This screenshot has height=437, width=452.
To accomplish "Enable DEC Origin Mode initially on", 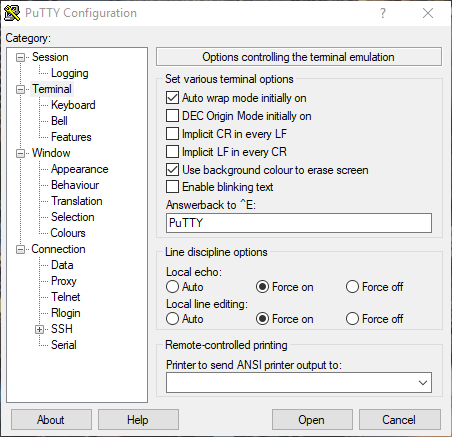I will 172,116.
